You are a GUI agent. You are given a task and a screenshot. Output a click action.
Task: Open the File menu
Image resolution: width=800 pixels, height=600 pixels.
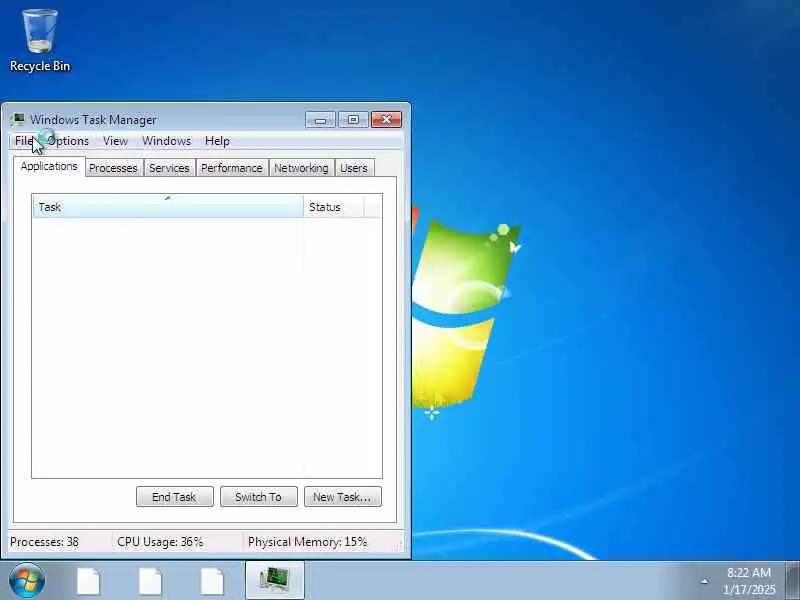click(24, 141)
